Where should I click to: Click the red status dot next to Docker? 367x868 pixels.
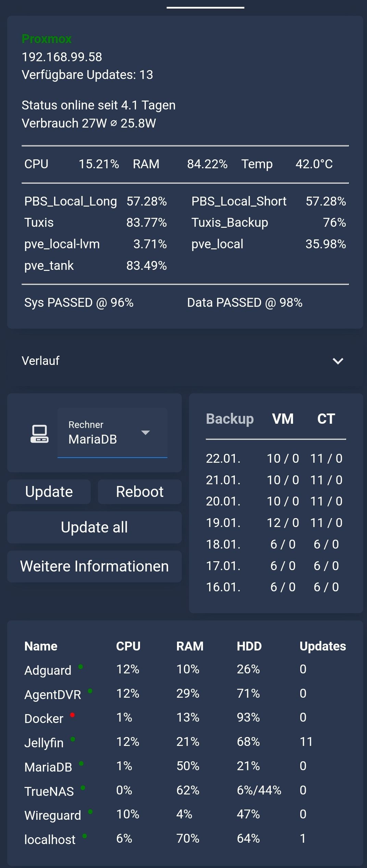[x=72, y=715]
